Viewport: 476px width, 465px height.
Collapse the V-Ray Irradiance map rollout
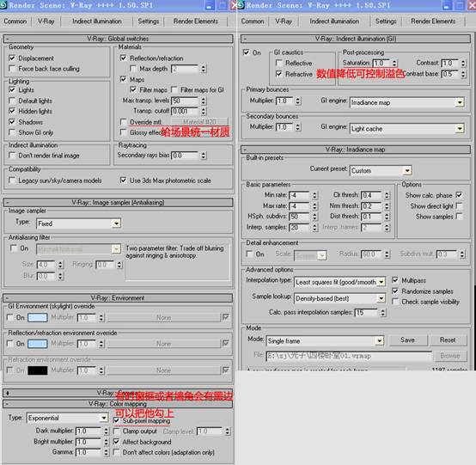[356, 150]
